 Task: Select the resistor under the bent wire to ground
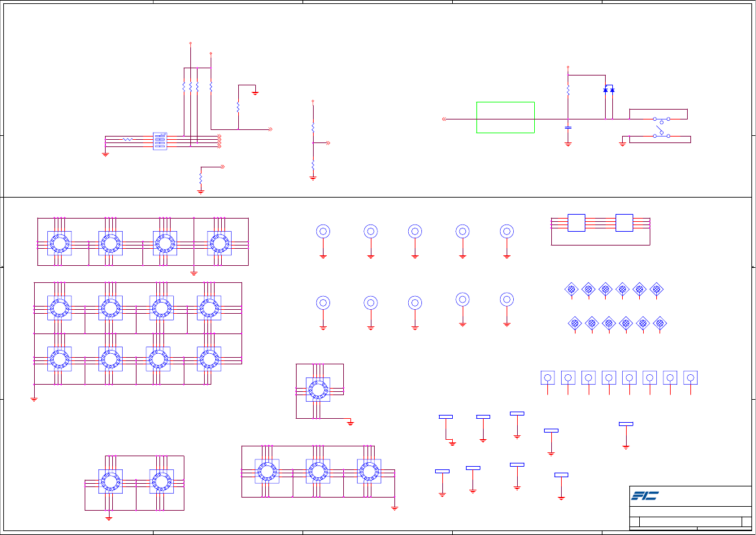[x=238, y=106]
